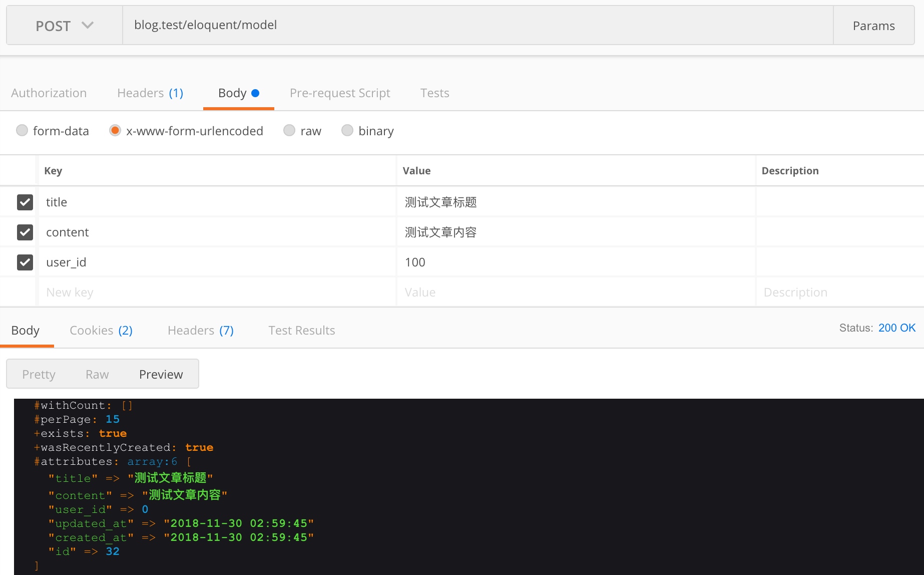Click the "content" attribute line in response

tap(138, 495)
